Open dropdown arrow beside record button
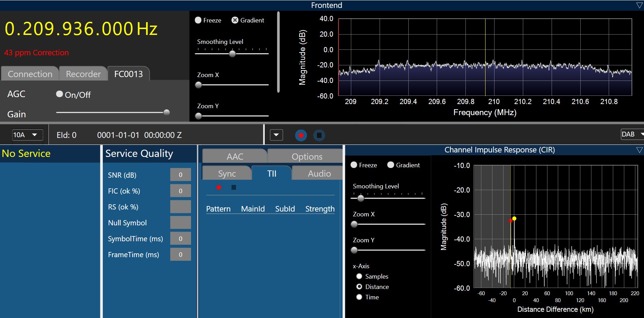644x318 pixels. point(276,135)
